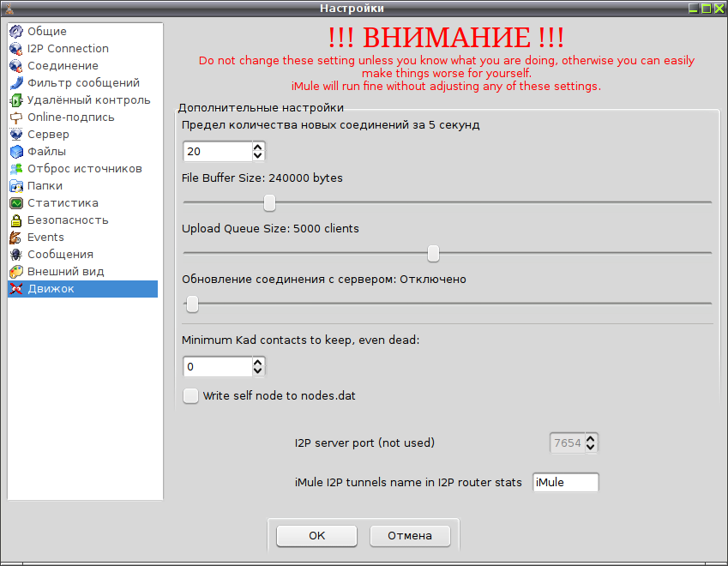Click the Отмена cancel button
Viewport: 728px width, 566px height.
pos(410,536)
